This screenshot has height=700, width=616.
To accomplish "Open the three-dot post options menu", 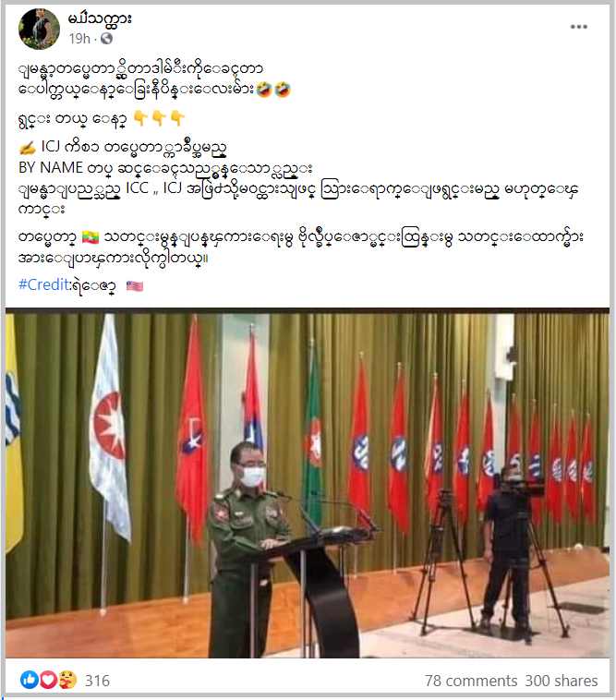I will (x=578, y=27).
